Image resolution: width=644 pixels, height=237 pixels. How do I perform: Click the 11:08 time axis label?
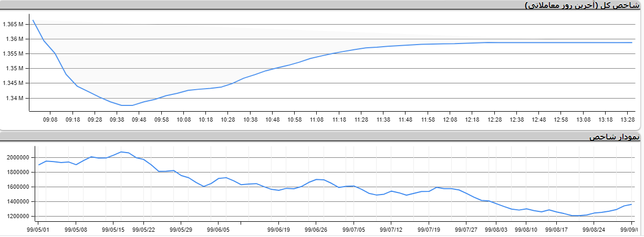(x=317, y=120)
